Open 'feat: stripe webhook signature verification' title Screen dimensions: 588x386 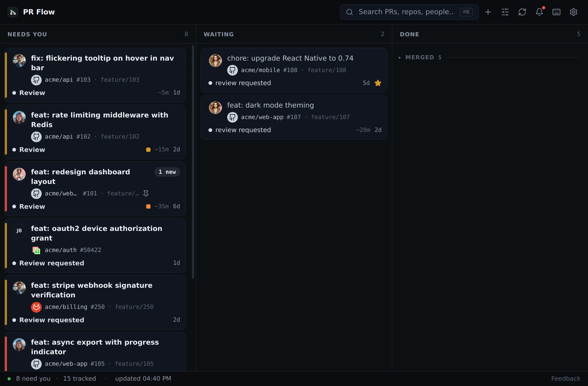92,290
